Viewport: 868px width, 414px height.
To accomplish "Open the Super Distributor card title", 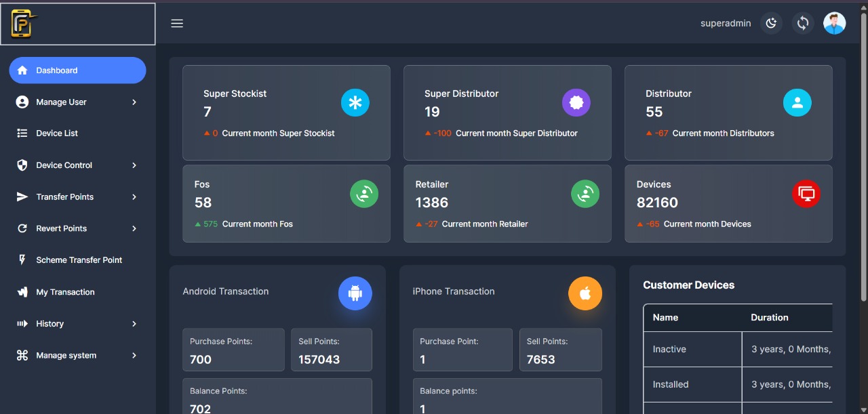I will point(461,94).
